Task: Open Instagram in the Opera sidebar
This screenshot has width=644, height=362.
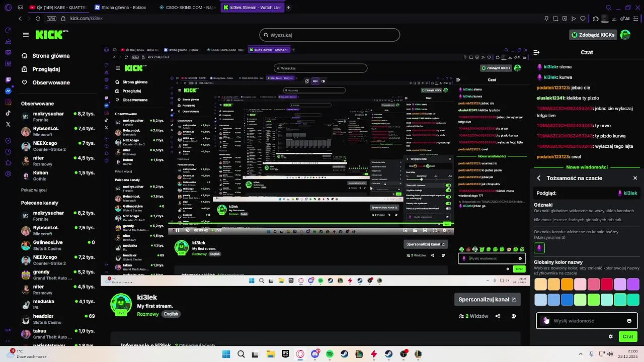Action: 8,102
